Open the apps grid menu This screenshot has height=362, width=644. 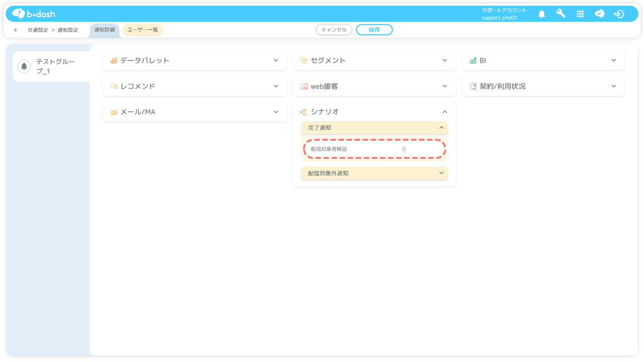[x=580, y=14]
